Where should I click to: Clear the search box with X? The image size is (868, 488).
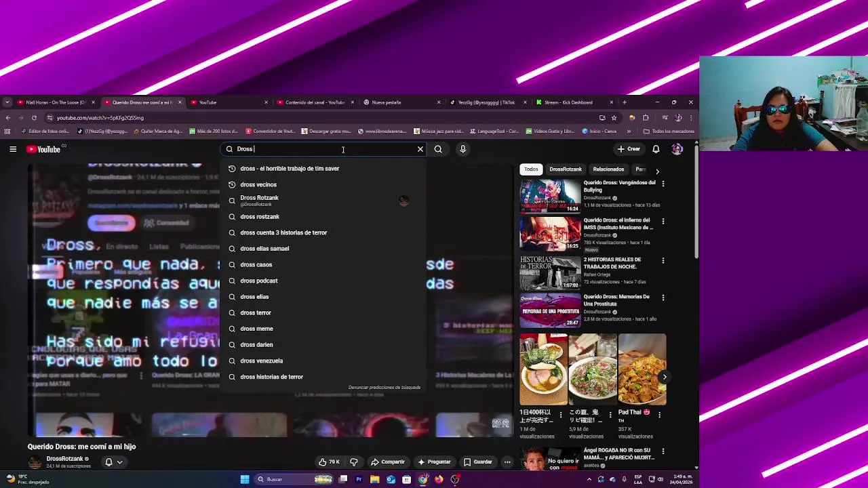tap(420, 149)
